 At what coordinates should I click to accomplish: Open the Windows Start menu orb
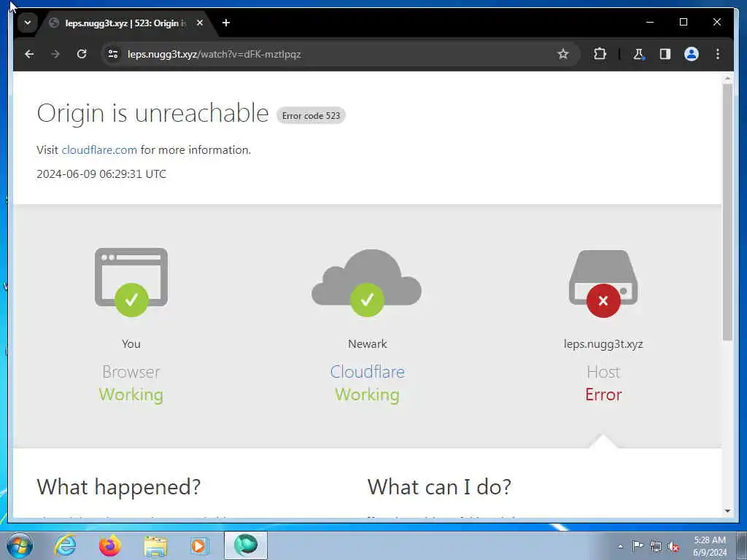(20, 545)
